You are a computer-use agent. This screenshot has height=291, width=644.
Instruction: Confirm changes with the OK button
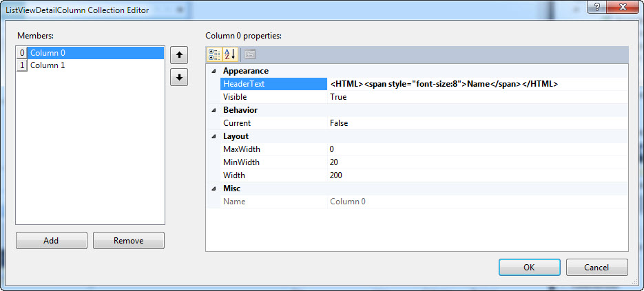pyautogui.click(x=529, y=267)
